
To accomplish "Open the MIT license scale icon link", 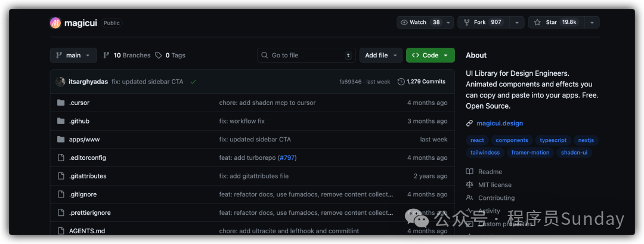I will tap(470, 185).
